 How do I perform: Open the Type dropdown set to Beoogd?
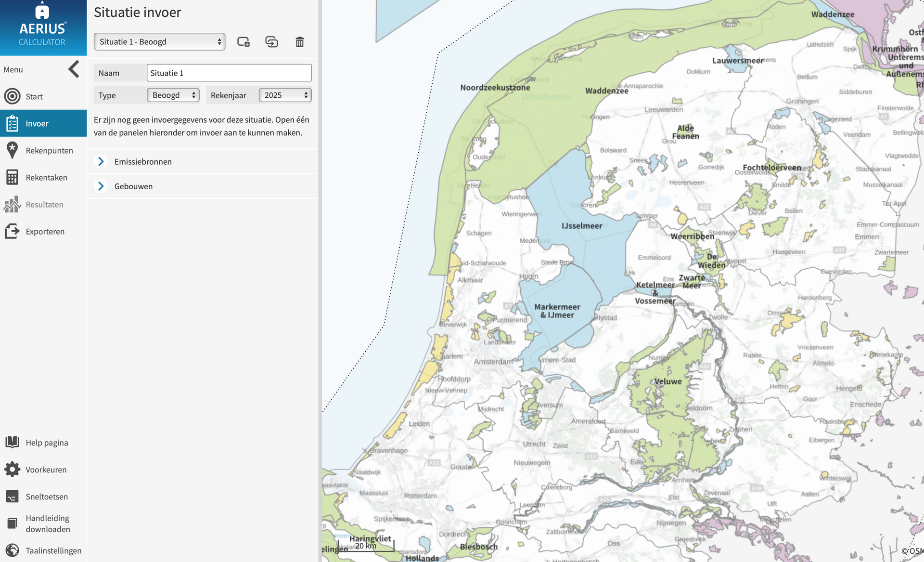[173, 95]
